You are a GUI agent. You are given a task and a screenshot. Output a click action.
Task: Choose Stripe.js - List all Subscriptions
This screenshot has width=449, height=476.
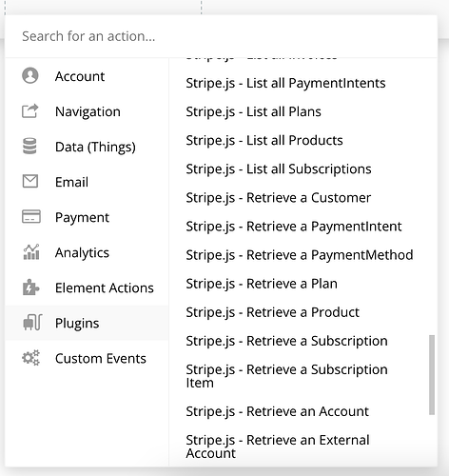(279, 169)
